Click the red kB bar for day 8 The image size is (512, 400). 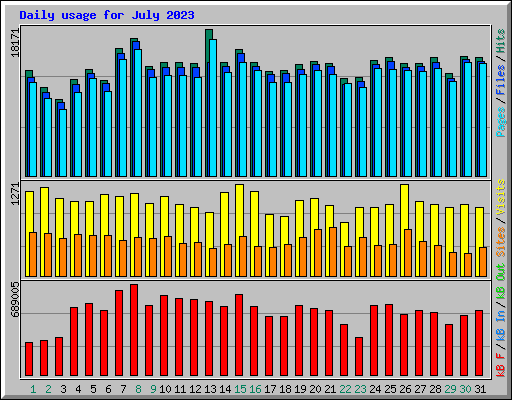point(134,330)
